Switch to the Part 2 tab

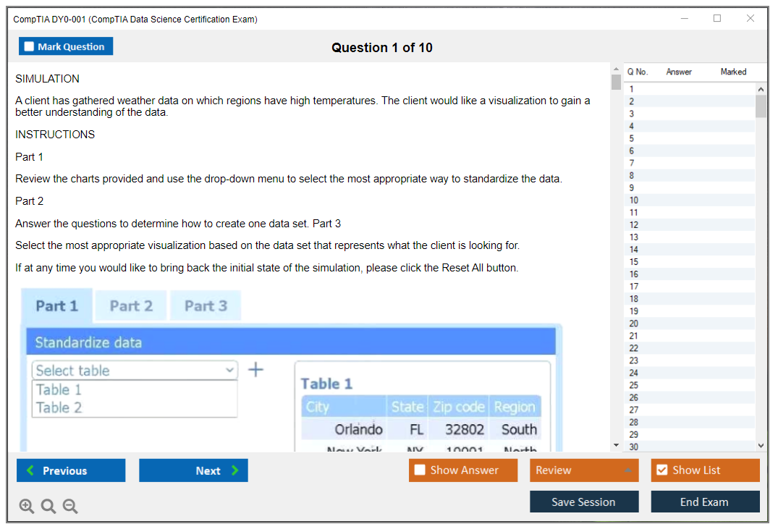coord(130,305)
